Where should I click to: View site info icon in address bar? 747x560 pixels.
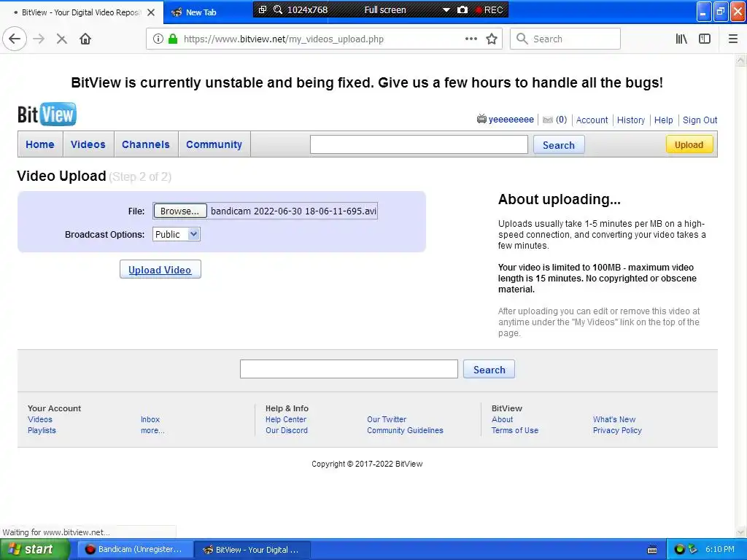coord(158,39)
